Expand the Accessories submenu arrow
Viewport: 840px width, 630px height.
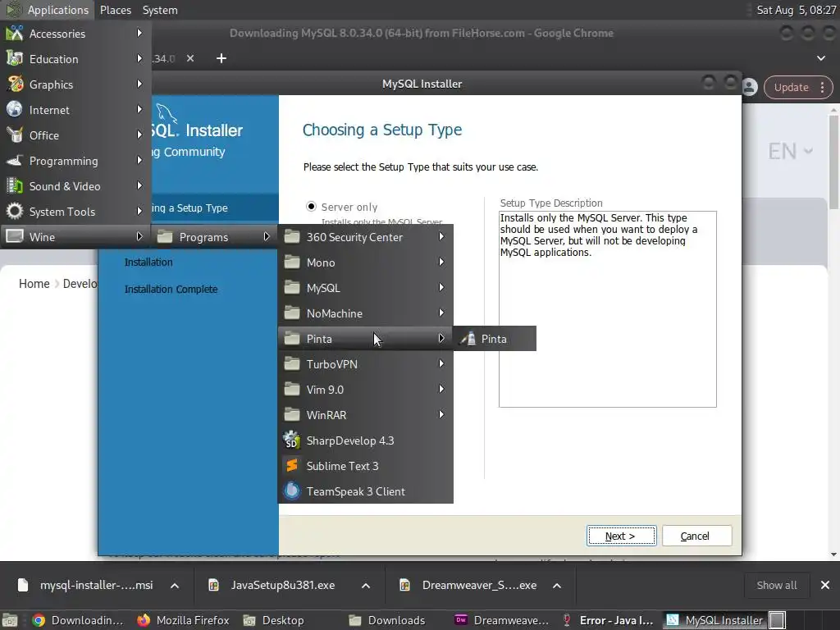coord(139,33)
